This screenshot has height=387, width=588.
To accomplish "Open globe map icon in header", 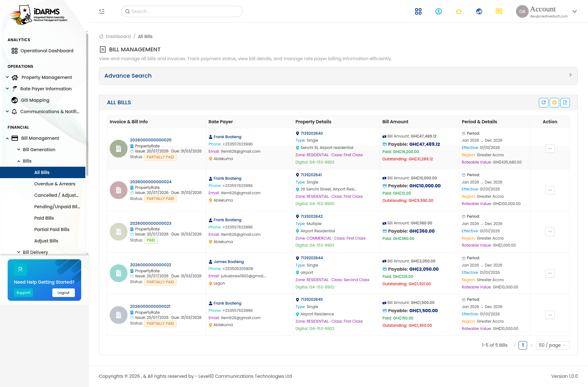I will click(479, 11).
